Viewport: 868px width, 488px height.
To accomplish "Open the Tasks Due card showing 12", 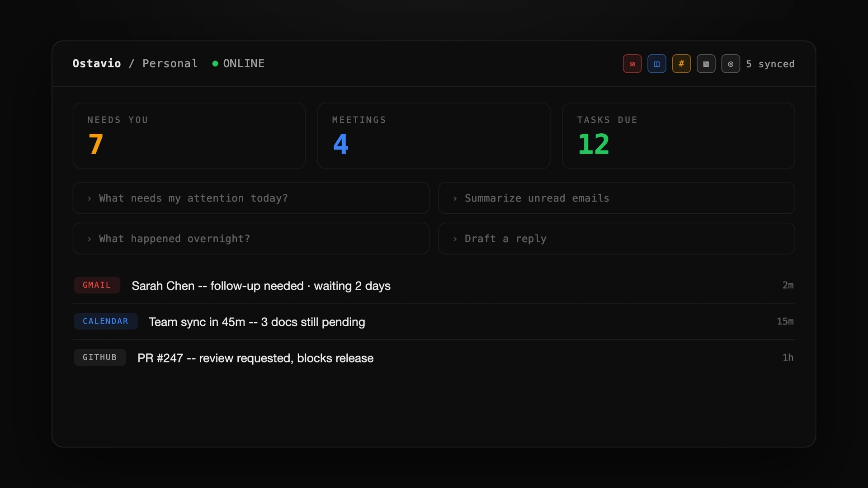I will click(x=679, y=136).
